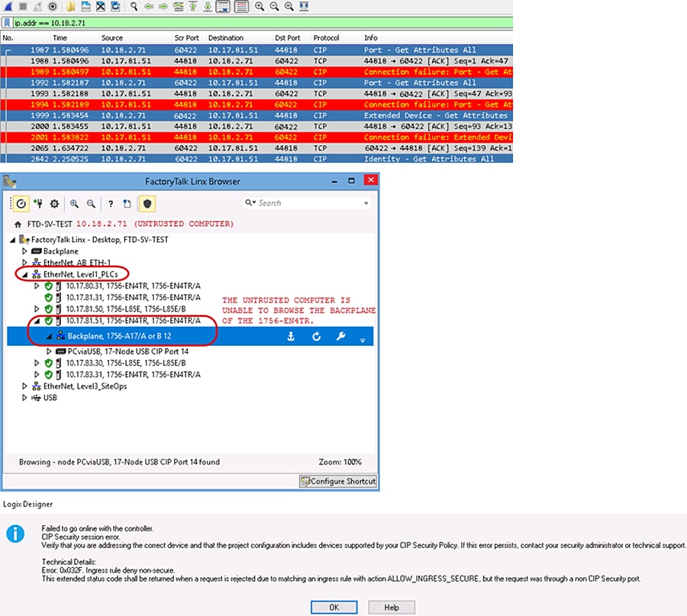The width and height of the screenshot is (687, 616).
Task: Zoom in on Wireshark packet text
Action: point(260,6)
